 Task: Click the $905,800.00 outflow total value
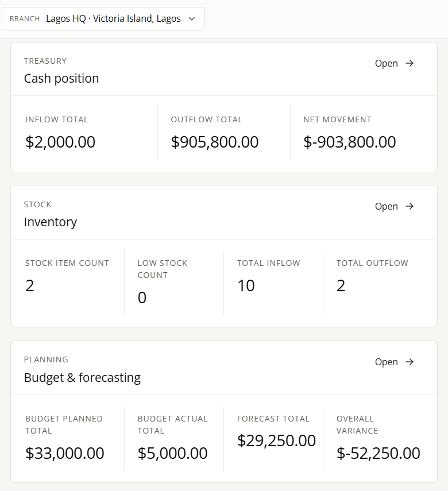(x=215, y=142)
